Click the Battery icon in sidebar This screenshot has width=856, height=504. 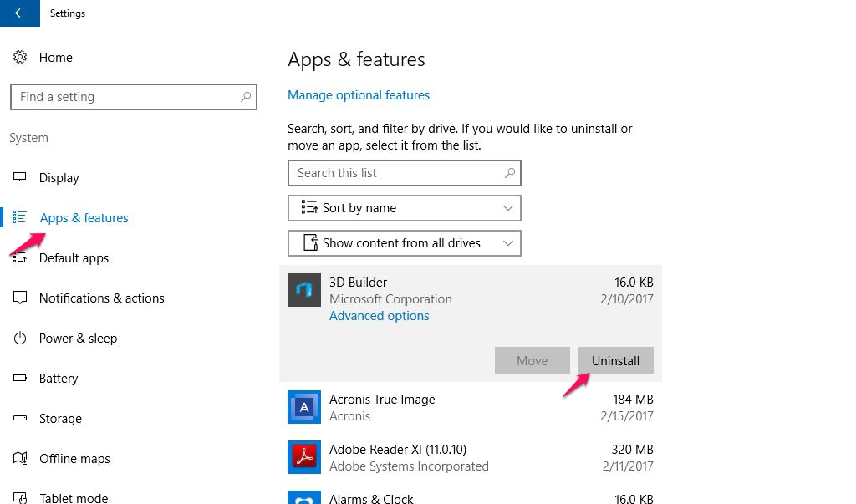pos(20,379)
